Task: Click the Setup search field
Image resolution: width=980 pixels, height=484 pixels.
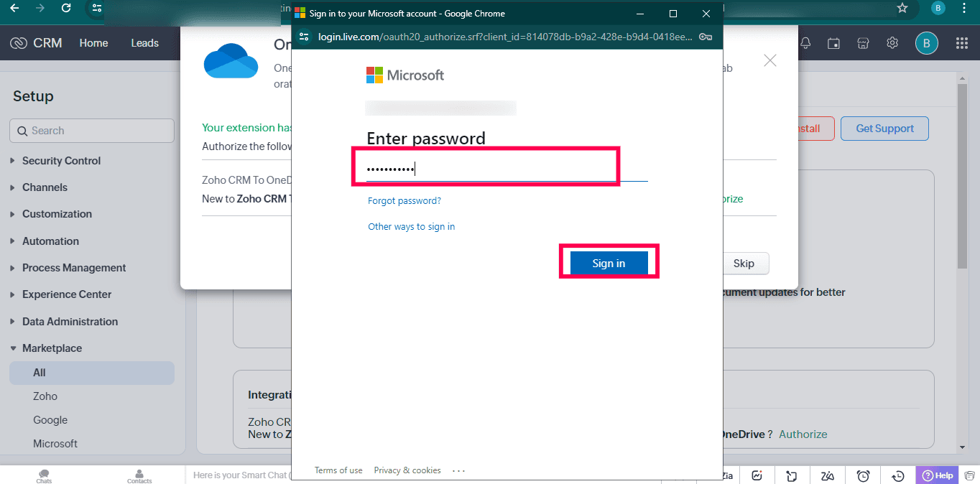Action: 92,131
